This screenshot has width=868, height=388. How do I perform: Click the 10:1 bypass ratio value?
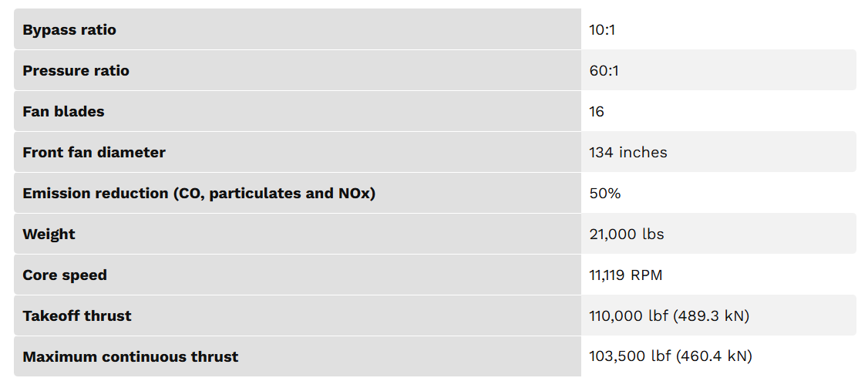[x=602, y=30]
